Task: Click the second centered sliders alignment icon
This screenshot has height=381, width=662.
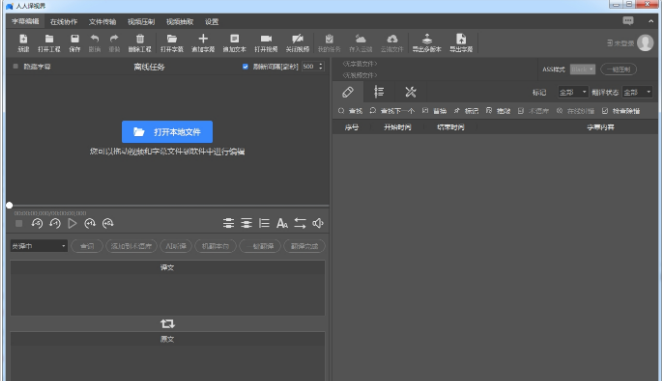Action: [x=246, y=223]
